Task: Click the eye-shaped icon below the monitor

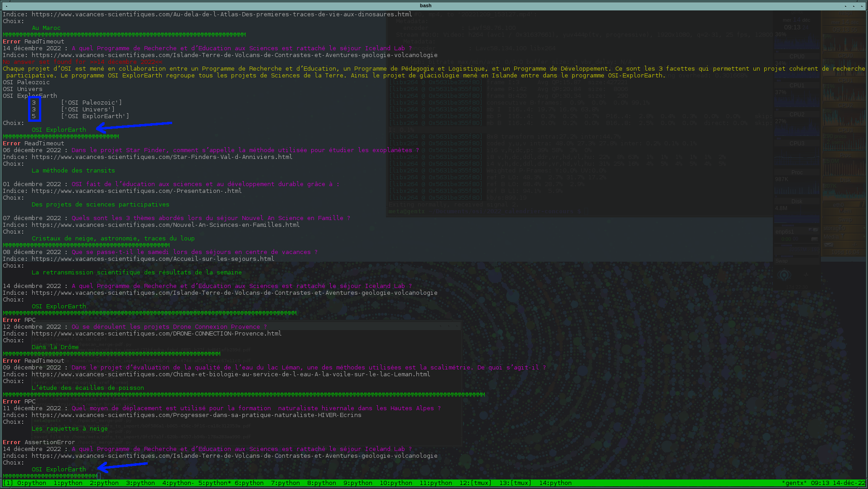Action: pos(785,275)
